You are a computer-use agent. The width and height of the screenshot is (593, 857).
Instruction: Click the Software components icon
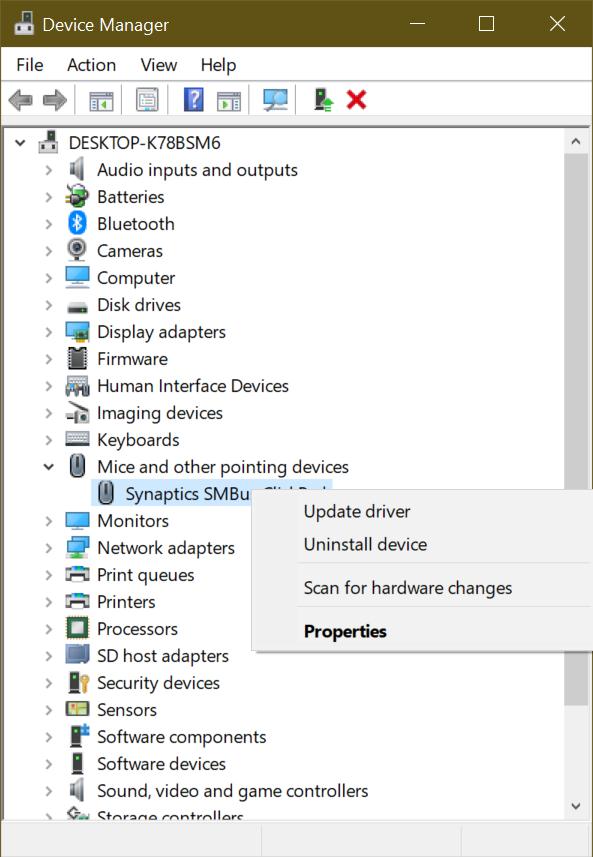click(x=79, y=736)
